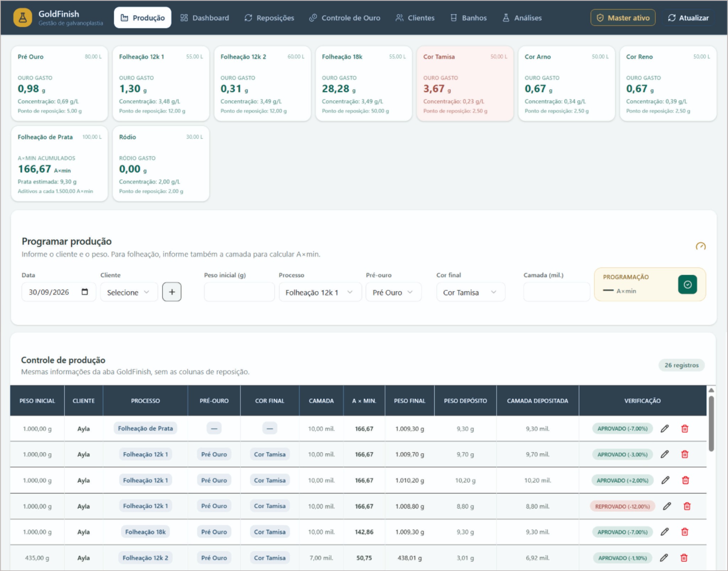The height and width of the screenshot is (571, 728).
Task: Click the VERIFICAÇÃO column header
Action: [642, 401]
